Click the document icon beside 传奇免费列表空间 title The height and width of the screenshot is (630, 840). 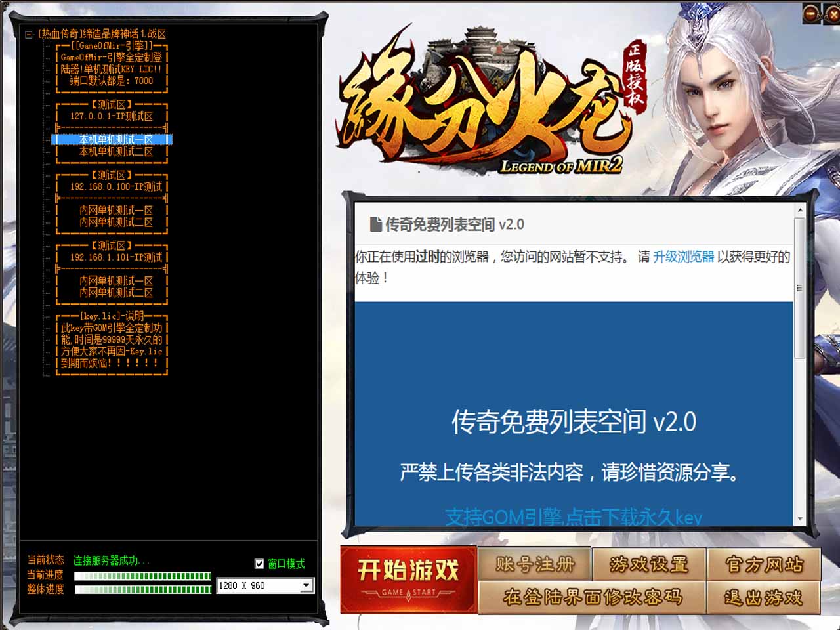click(x=376, y=224)
